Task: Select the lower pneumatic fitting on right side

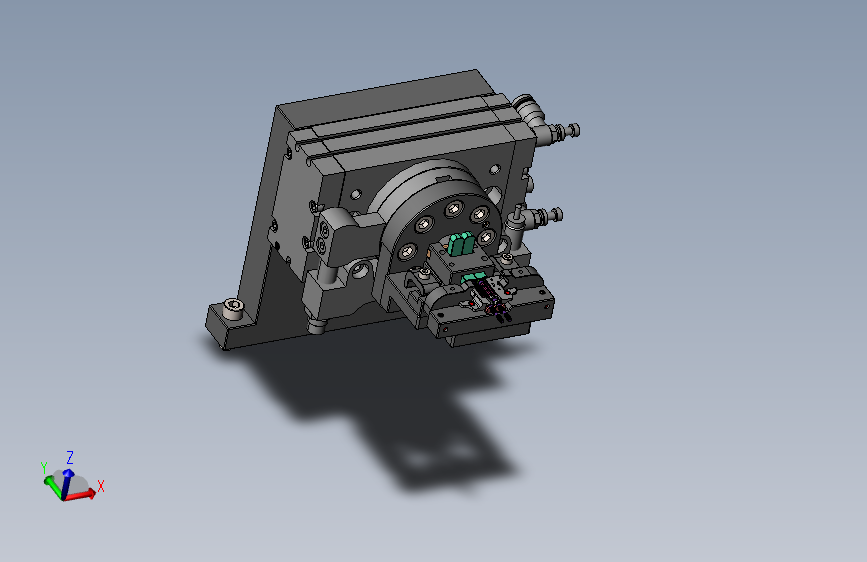Action: [535, 220]
